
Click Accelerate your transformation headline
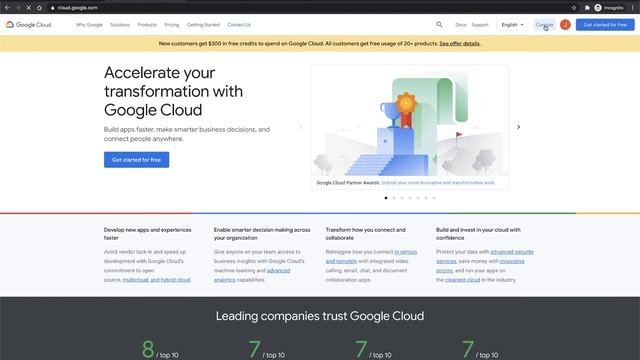[173, 91]
